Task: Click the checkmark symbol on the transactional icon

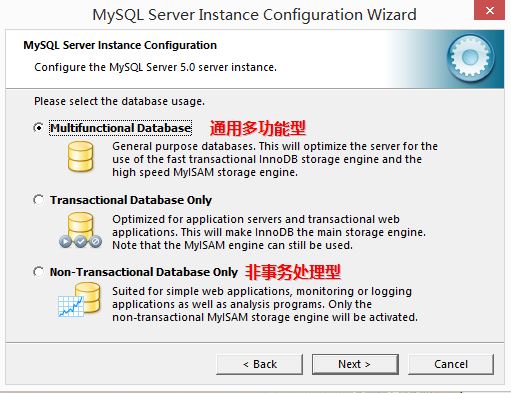Action: pos(81,241)
